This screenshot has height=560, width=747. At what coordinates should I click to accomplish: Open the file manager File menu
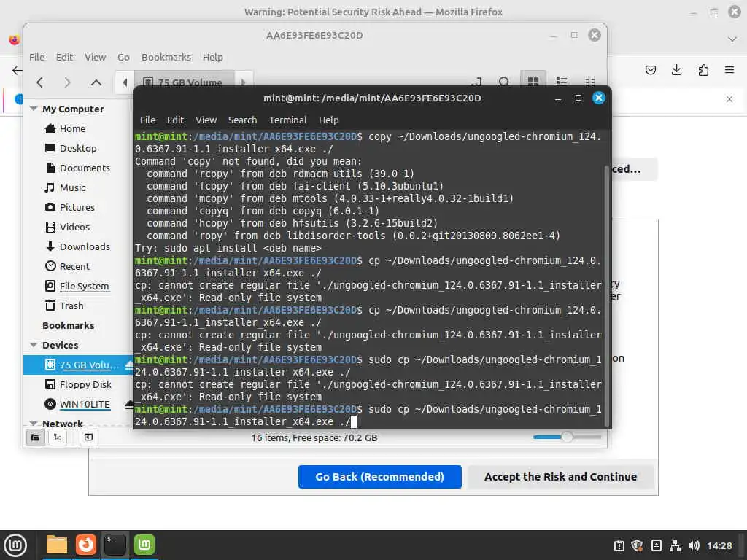pos(36,57)
